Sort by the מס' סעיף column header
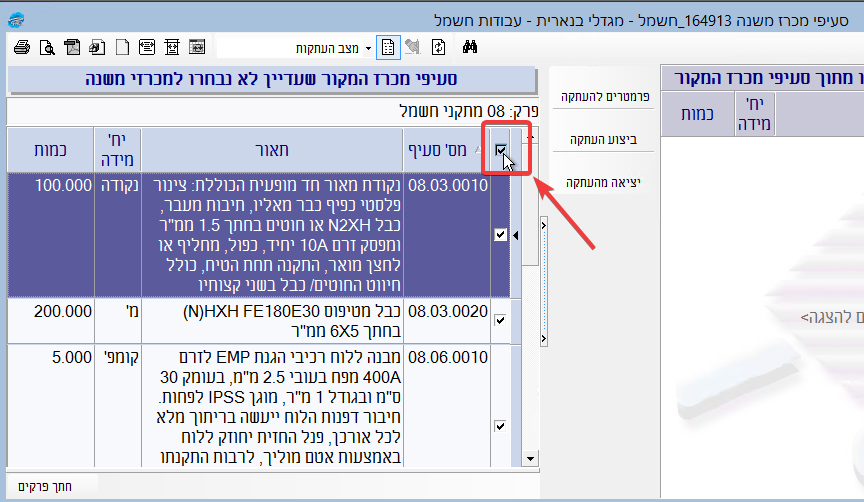This screenshot has height=502, width=864. pos(443,149)
